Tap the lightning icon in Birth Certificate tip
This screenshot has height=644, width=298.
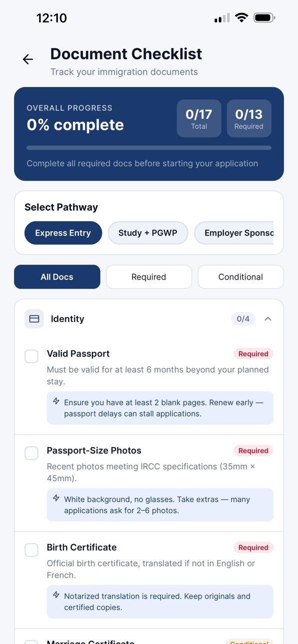tap(56, 595)
